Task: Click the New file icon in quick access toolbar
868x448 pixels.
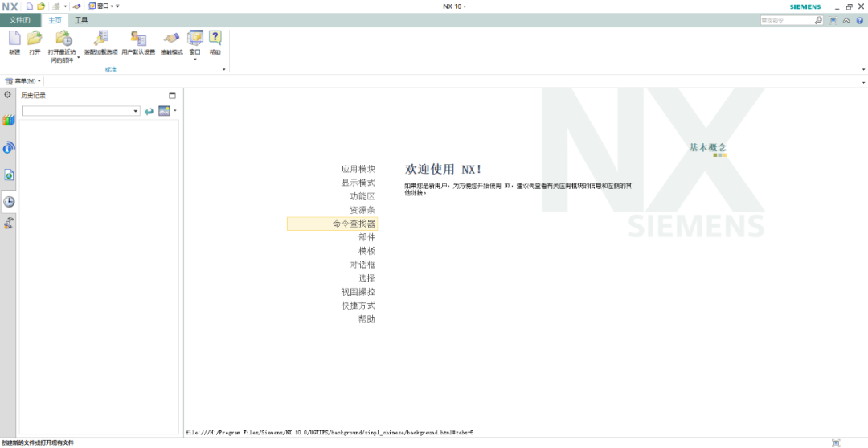Action: tap(30, 6)
